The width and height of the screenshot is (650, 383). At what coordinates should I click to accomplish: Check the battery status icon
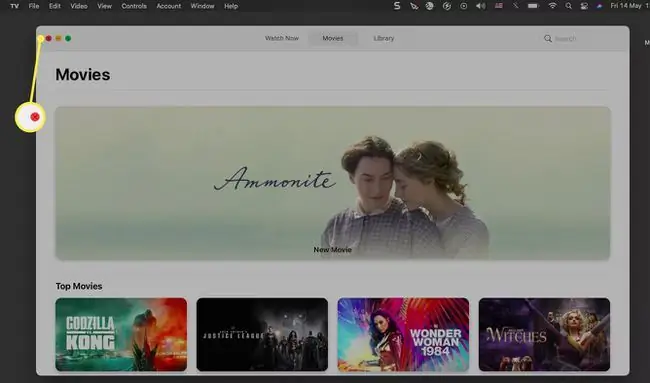tap(533, 6)
